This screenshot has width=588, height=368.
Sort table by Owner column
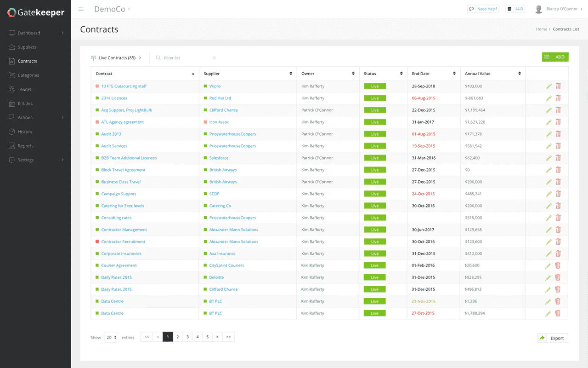click(328, 74)
